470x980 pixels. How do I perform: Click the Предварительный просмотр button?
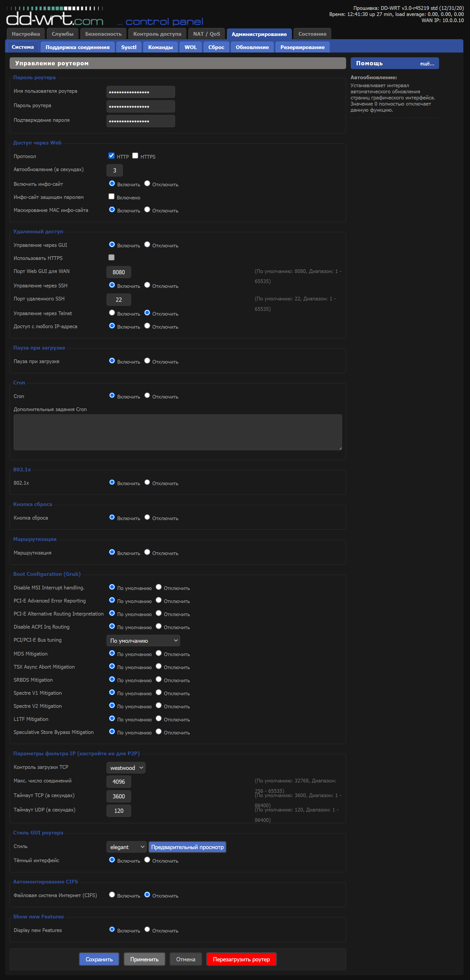coord(188,847)
